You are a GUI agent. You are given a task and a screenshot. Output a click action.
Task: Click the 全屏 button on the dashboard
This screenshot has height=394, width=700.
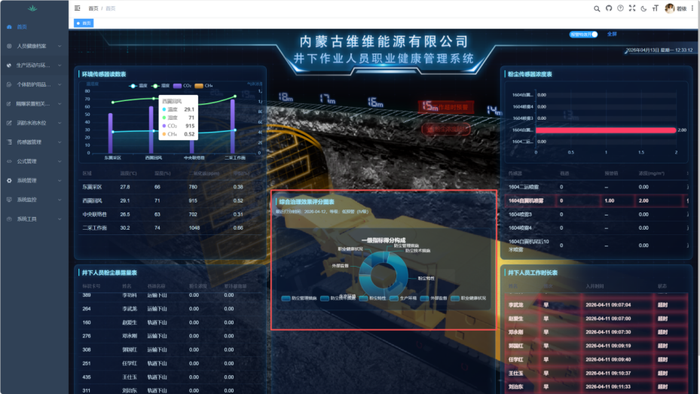(612, 34)
